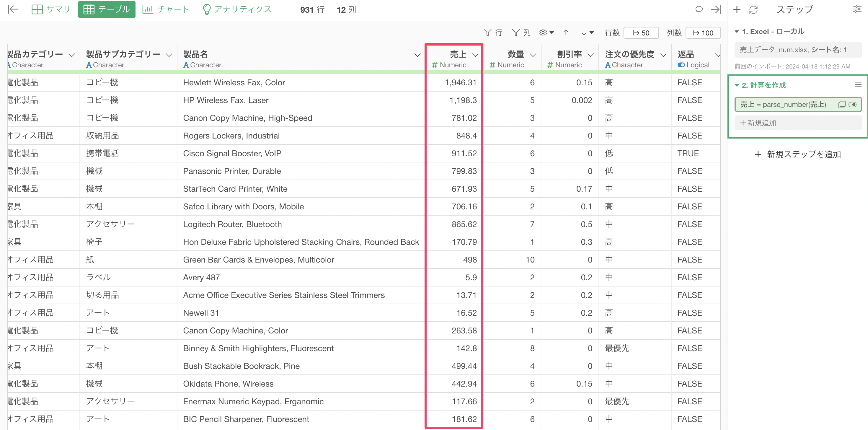
Task: Click the 新規追加 button in step 2
Action: [798, 123]
